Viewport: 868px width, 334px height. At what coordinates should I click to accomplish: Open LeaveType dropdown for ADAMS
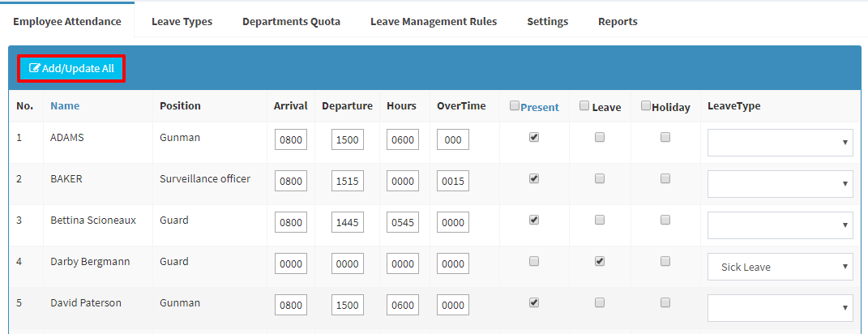point(780,143)
